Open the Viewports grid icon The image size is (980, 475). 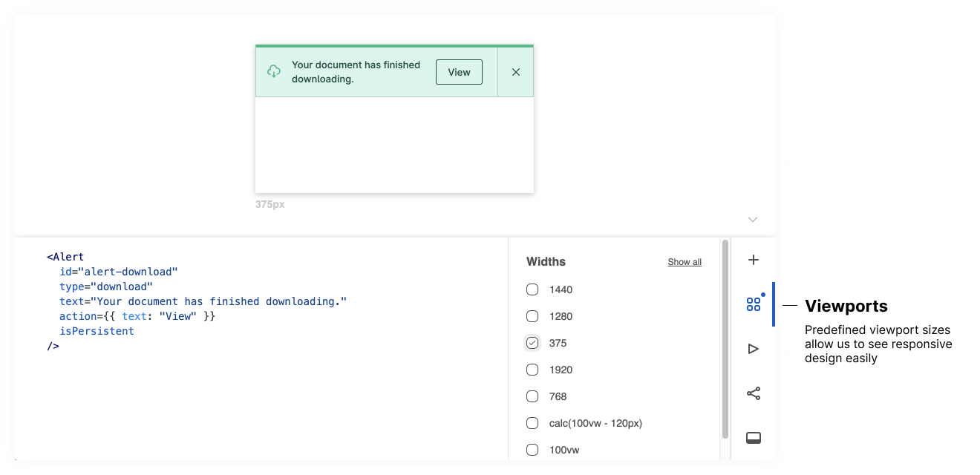pyautogui.click(x=753, y=304)
